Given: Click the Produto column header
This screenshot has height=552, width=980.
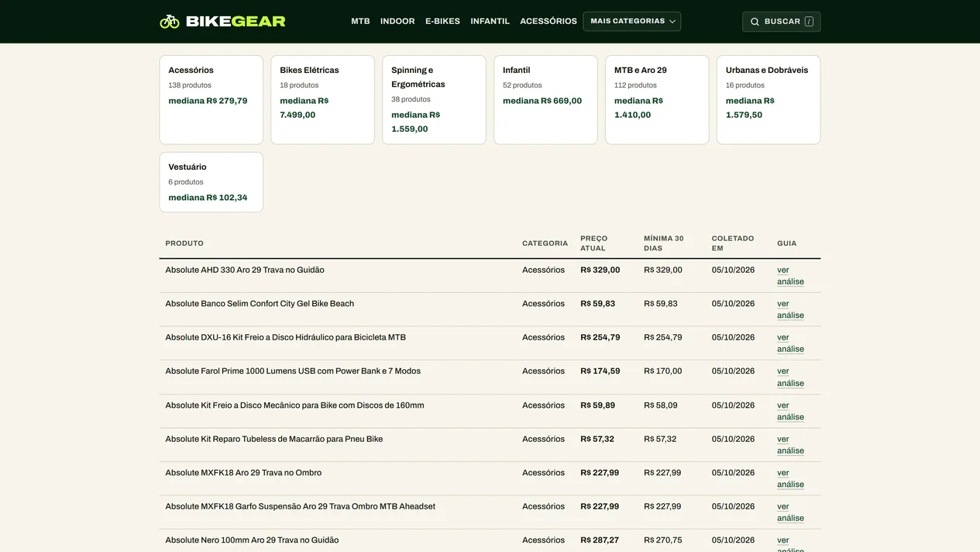Looking at the screenshot, I should pyautogui.click(x=184, y=243).
